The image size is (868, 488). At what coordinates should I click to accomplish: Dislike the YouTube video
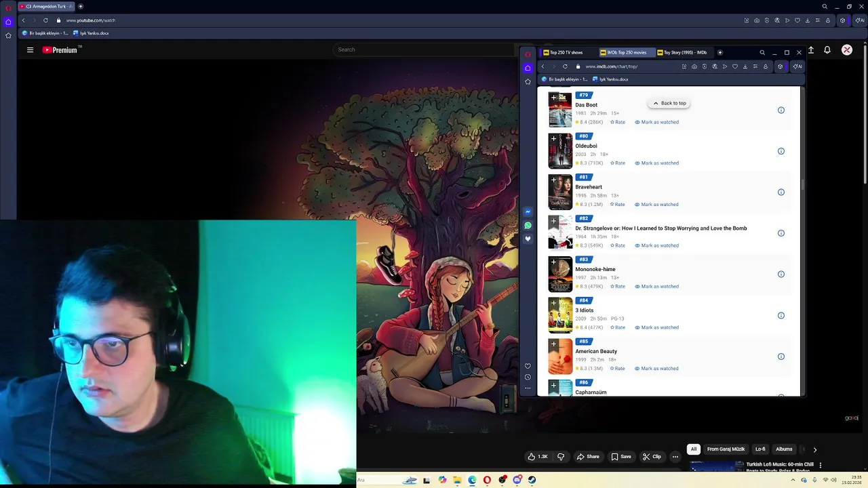pos(561,457)
